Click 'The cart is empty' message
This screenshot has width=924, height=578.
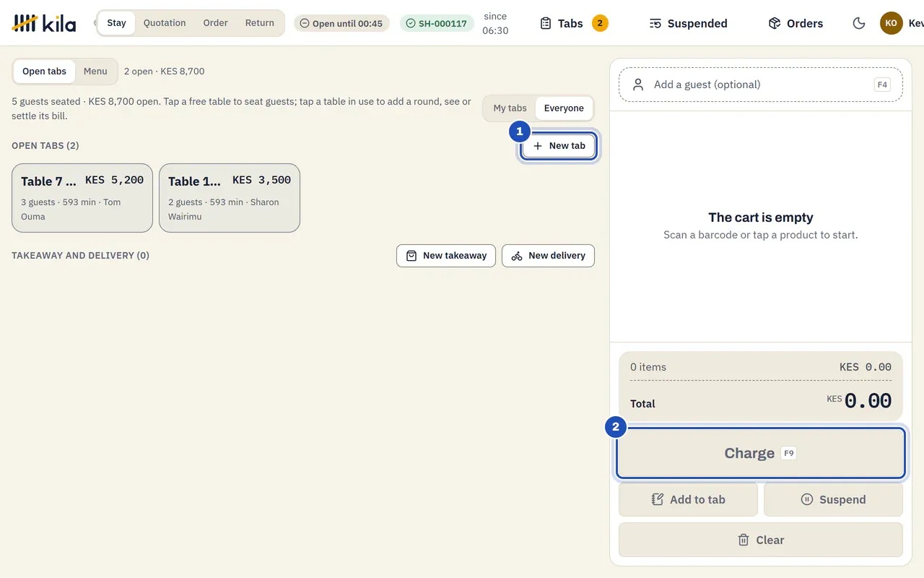pyautogui.click(x=761, y=217)
